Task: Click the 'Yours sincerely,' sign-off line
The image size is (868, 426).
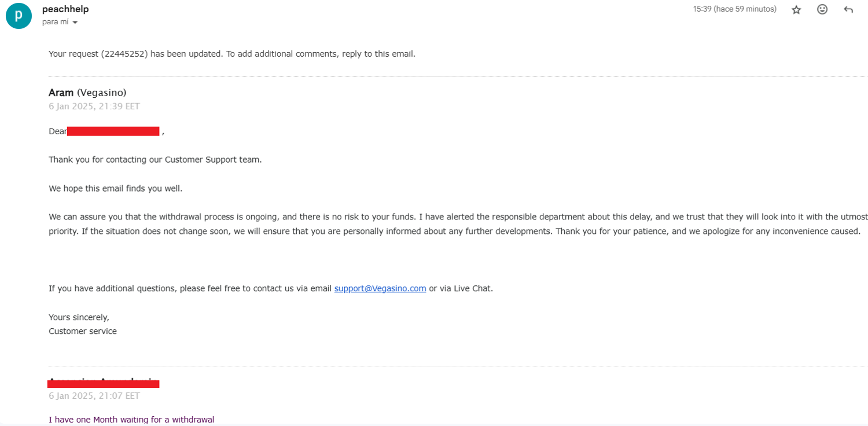Action: 79,317
